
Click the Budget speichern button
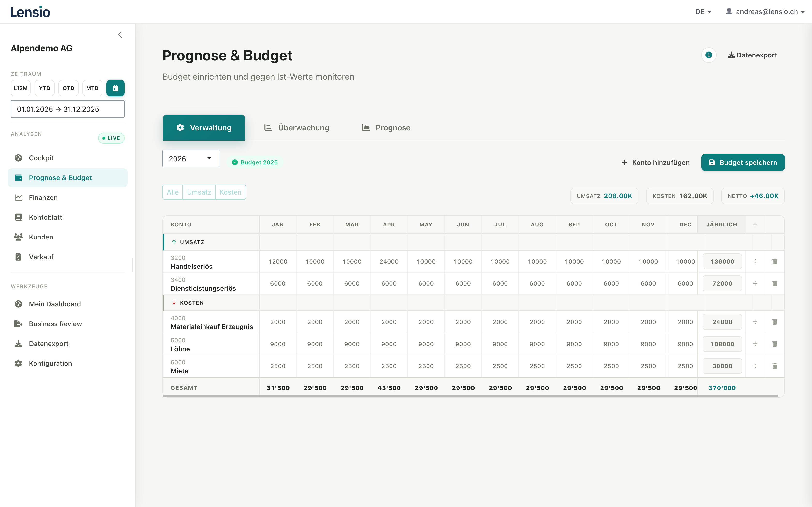click(742, 162)
